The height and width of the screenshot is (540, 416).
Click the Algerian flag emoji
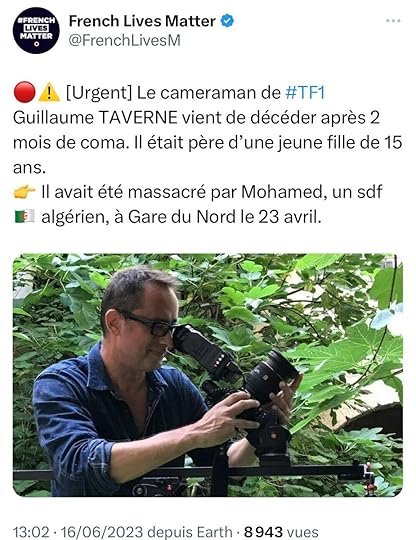pyautogui.click(x=24, y=216)
